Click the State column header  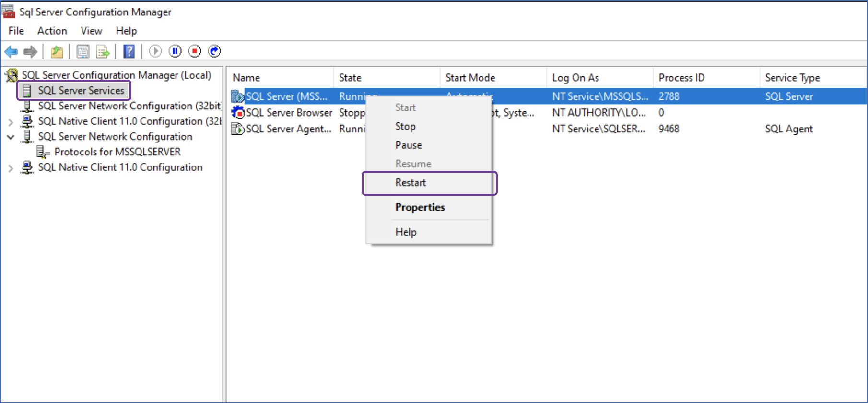coord(387,78)
